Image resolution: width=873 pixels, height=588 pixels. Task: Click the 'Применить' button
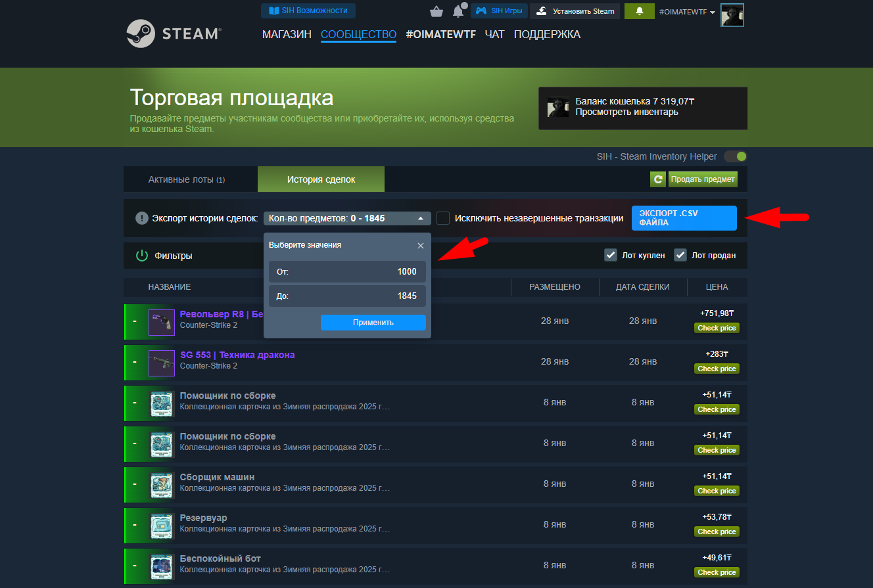(x=373, y=323)
